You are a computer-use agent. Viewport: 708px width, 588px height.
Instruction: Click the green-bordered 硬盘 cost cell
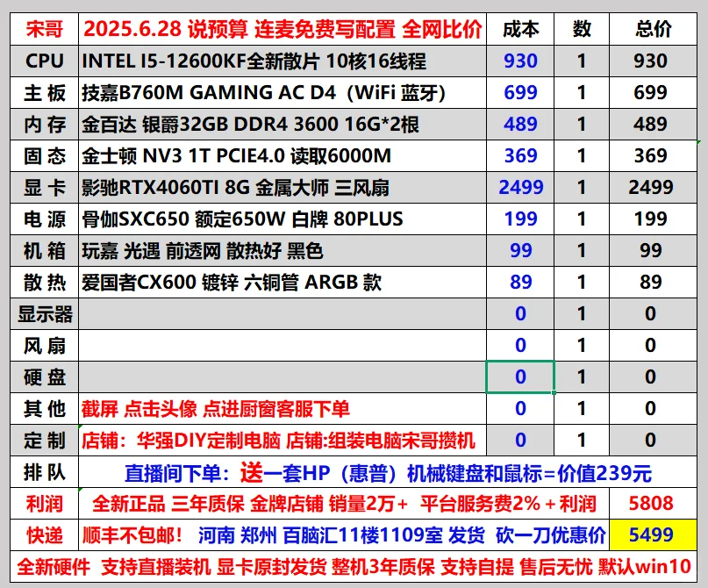point(520,377)
